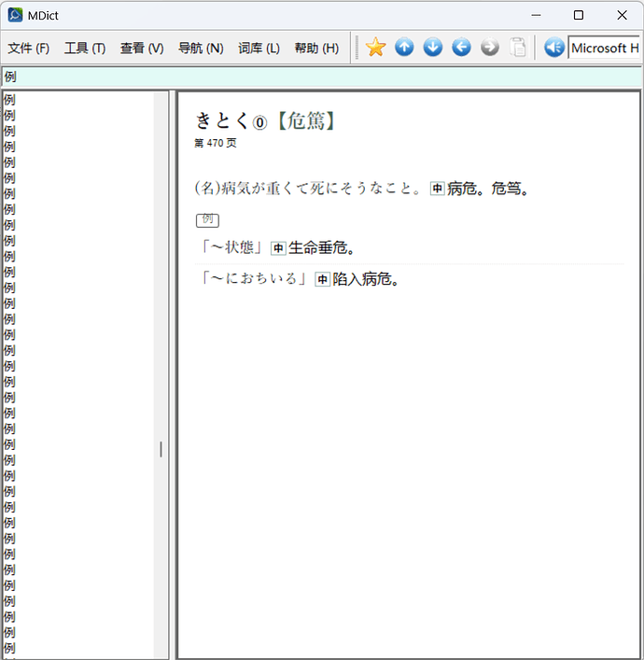Viewport: 644px width, 660px height.
Task: Open the 工具 (T) menu
Action: (x=85, y=49)
